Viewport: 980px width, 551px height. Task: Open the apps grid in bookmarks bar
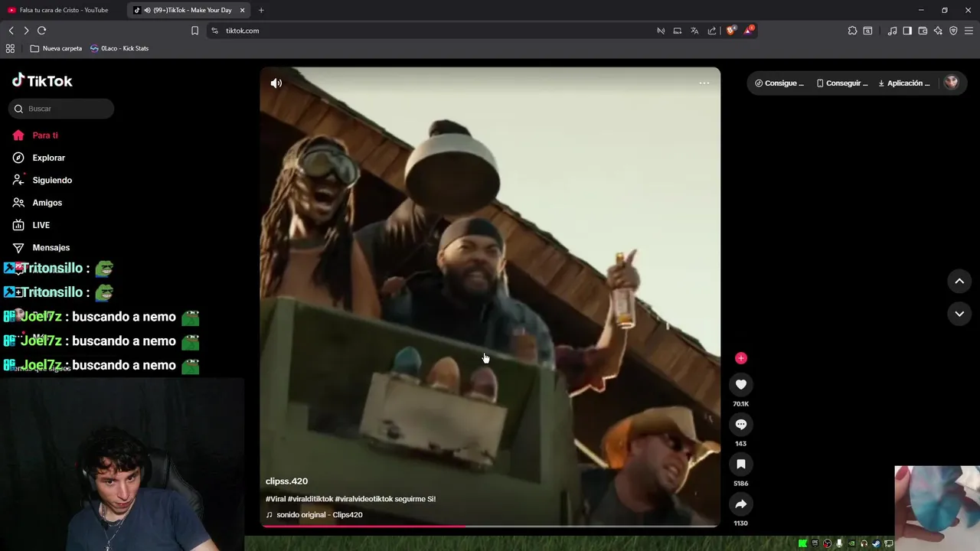coord(10,48)
